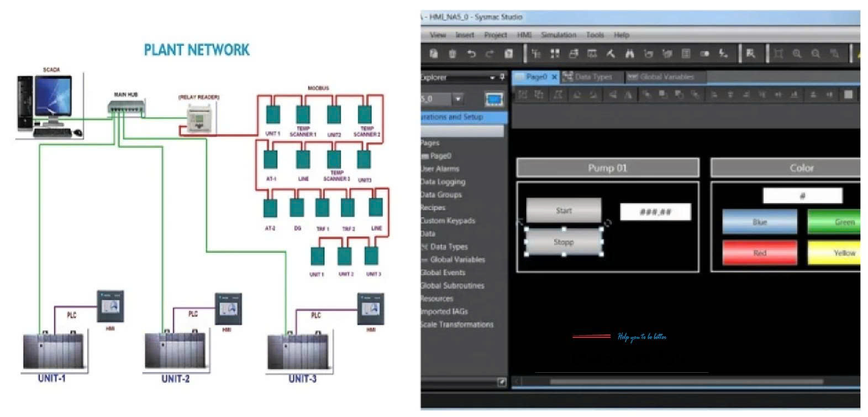Image resolution: width=868 pixels, height=417 pixels.
Task: Click the binoculars search icon
Action: click(629, 54)
